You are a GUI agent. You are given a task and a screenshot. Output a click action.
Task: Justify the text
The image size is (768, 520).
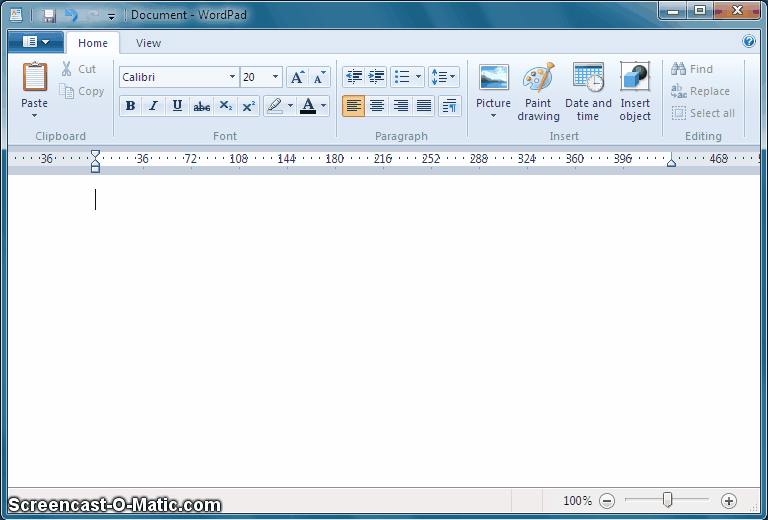pos(424,106)
